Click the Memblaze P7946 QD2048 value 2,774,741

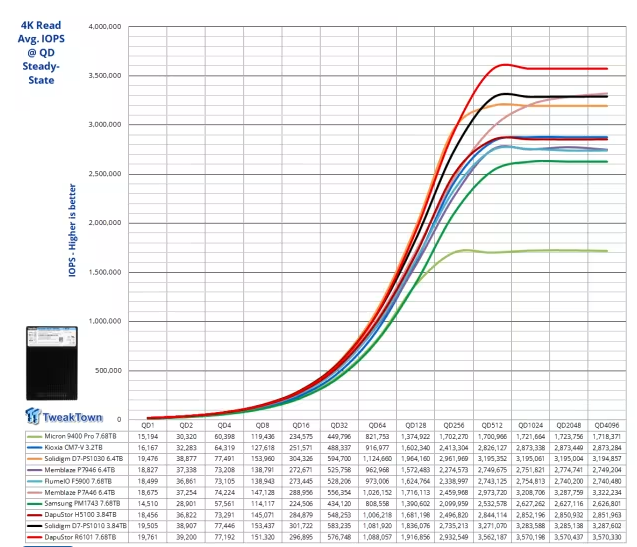coord(569,470)
